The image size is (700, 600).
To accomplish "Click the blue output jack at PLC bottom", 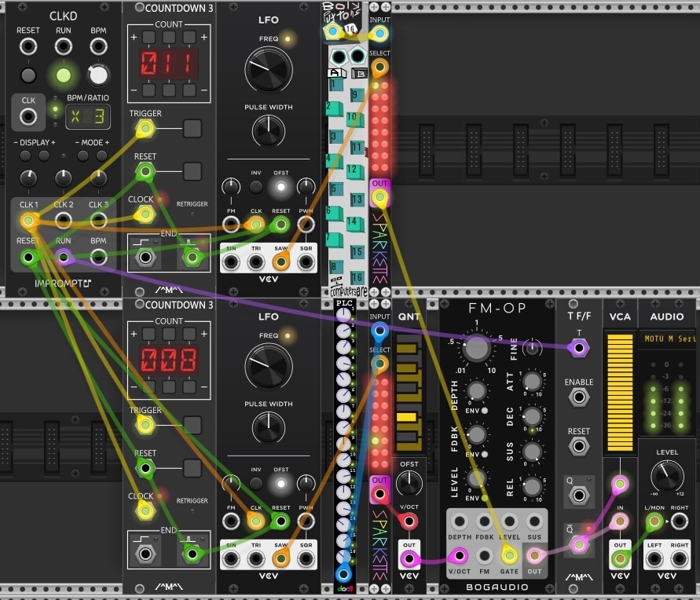I will pyautogui.click(x=343, y=573).
